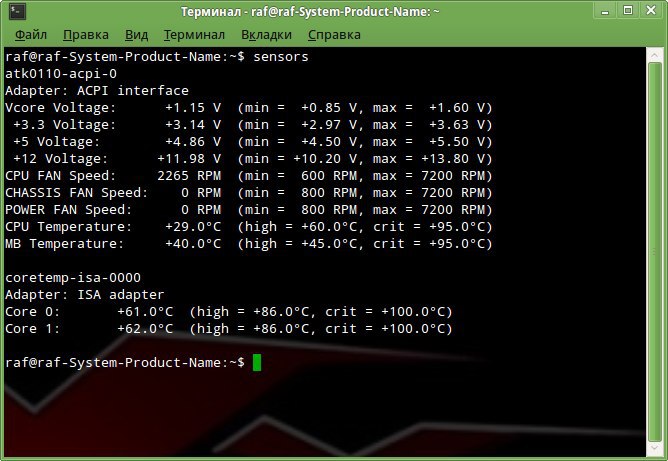Click the '+1.15 V' value

pos(193,108)
